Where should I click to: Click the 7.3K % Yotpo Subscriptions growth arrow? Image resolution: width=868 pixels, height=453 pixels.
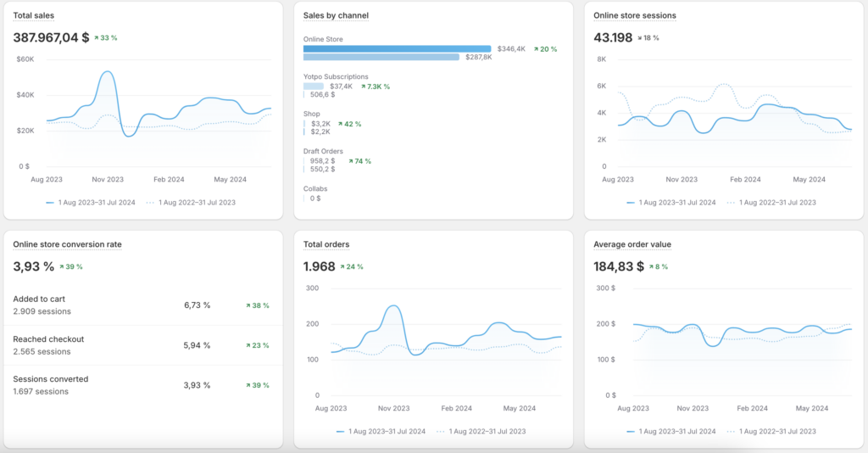click(363, 87)
